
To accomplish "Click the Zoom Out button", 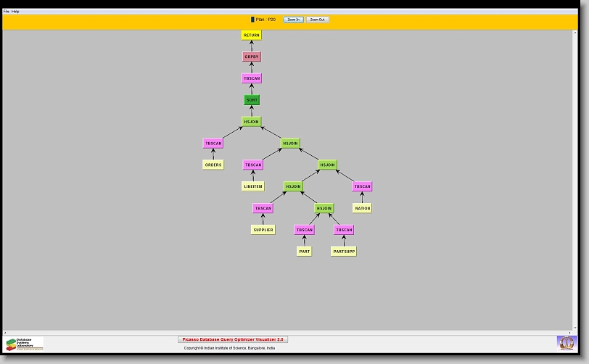I will tap(317, 20).
